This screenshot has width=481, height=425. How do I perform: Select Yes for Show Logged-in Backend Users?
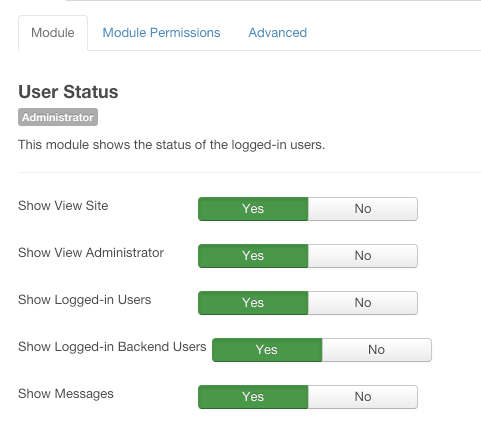[267, 350]
